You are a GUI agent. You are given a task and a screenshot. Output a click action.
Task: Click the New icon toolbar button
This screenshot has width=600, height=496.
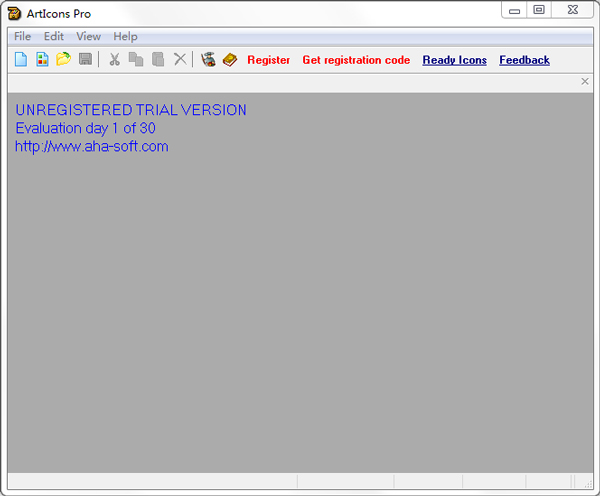pos(21,60)
